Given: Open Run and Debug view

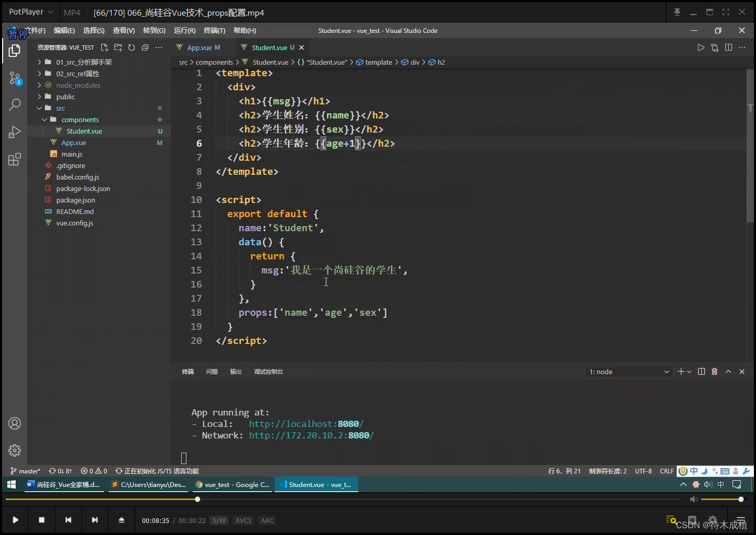Looking at the screenshot, I should (x=15, y=132).
